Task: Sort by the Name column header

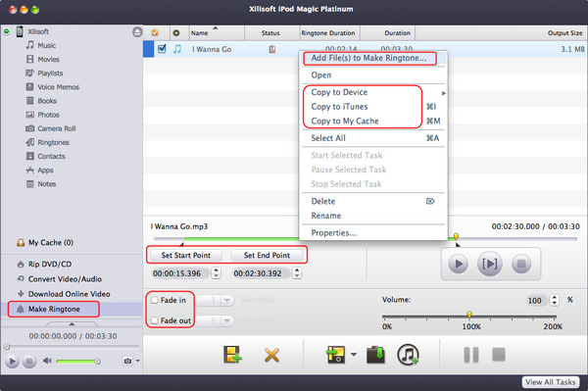Action: (217, 33)
